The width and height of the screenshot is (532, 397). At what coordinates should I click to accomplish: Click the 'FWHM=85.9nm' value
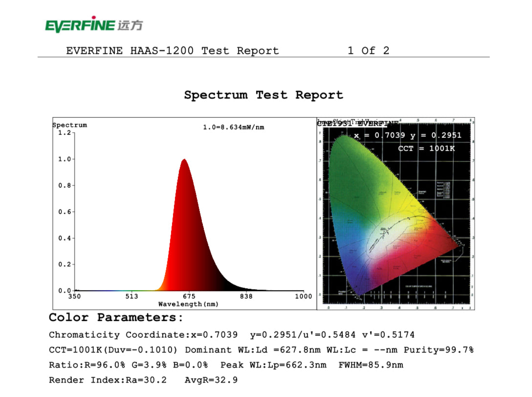(371, 365)
